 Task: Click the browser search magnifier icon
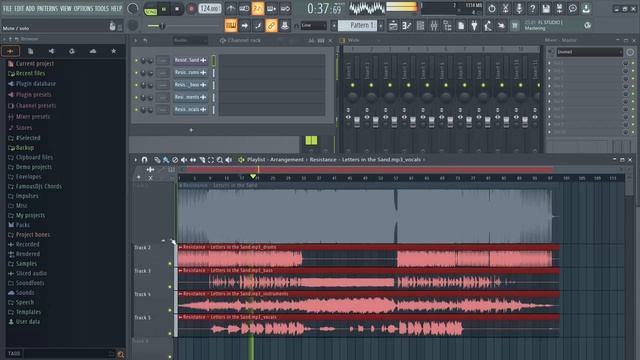point(120,354)
